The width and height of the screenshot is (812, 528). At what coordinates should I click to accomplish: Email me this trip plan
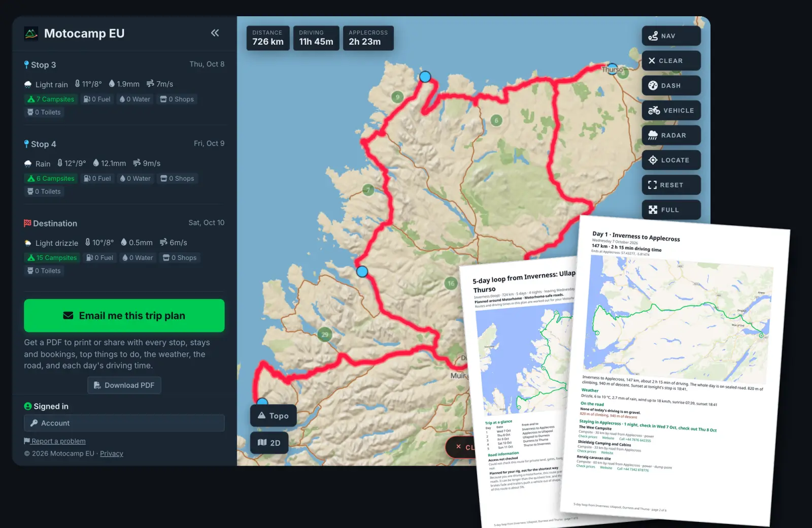[x=124, y=316]
